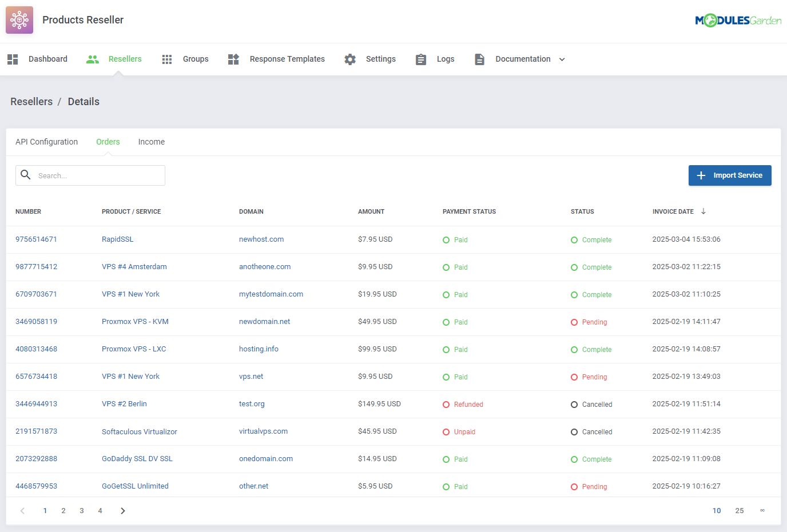The height and width of the screenshot is (532, 787).
Task: Select the Dashboard icon
Action: (x=12, y=59)
